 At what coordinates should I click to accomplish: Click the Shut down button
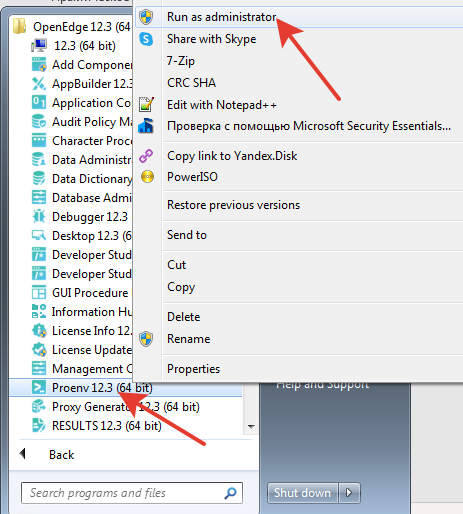coord(302,493)
